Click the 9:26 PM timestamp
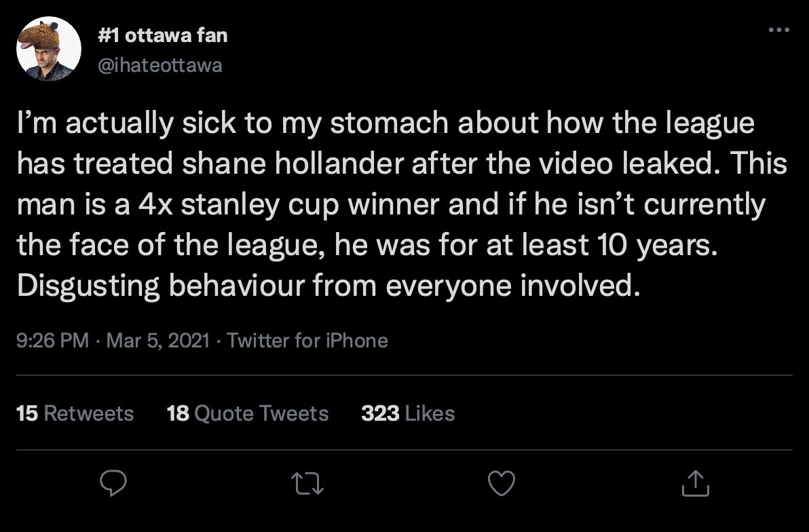 click(x=52, y=340)
